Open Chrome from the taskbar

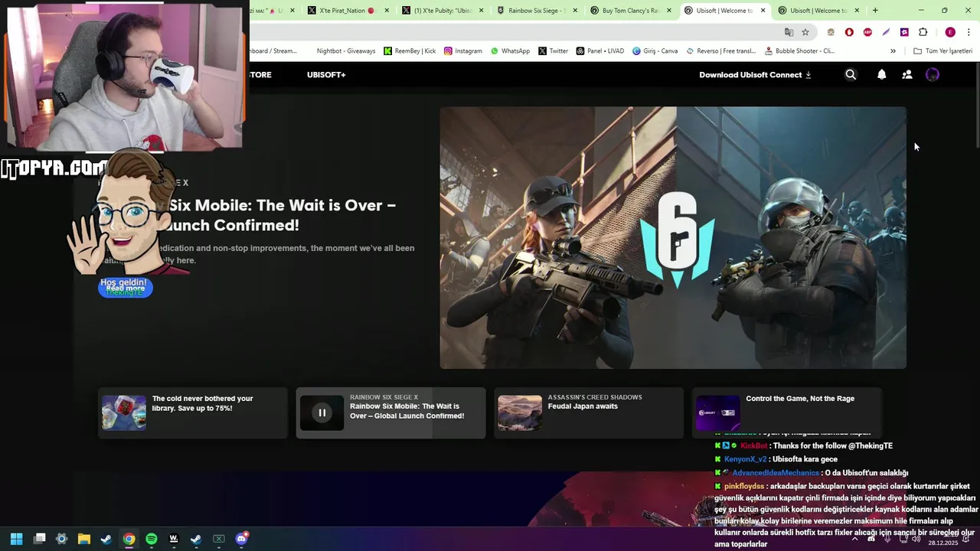(129, 539)
